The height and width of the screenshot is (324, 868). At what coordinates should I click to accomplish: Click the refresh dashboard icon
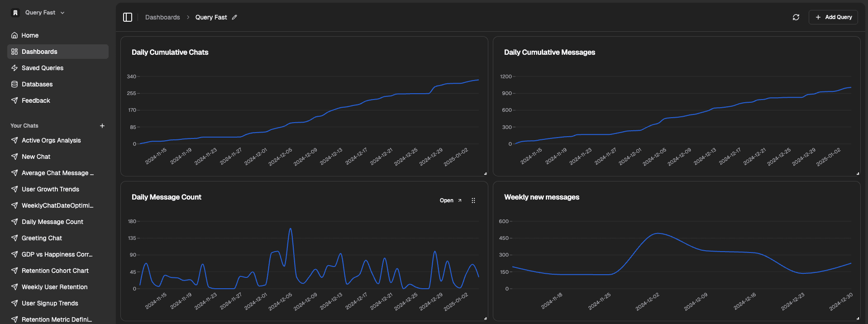(x=796, y=17)
